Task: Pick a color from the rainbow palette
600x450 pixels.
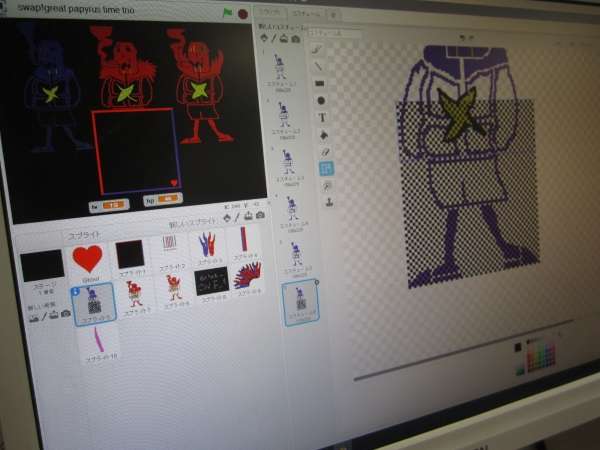Action: pos(541,358)
